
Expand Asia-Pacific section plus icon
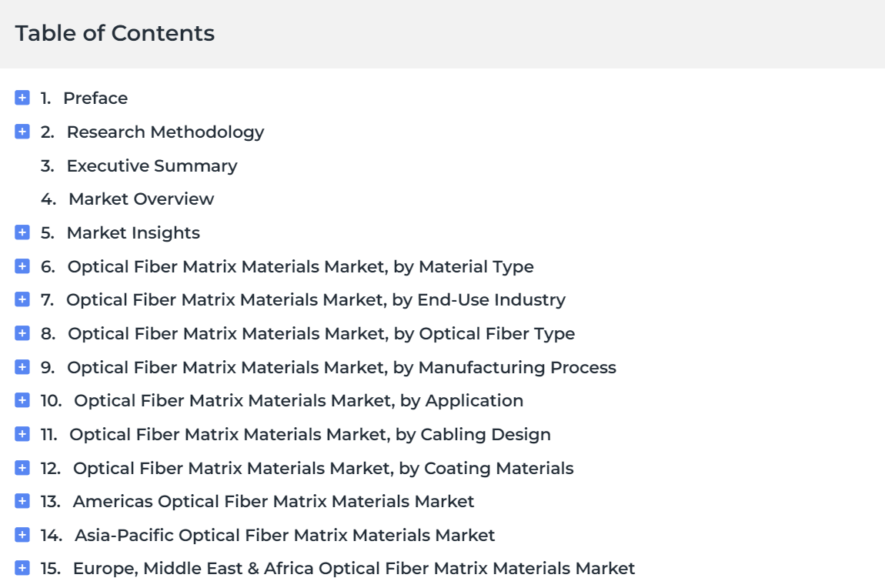pos(22,535)
